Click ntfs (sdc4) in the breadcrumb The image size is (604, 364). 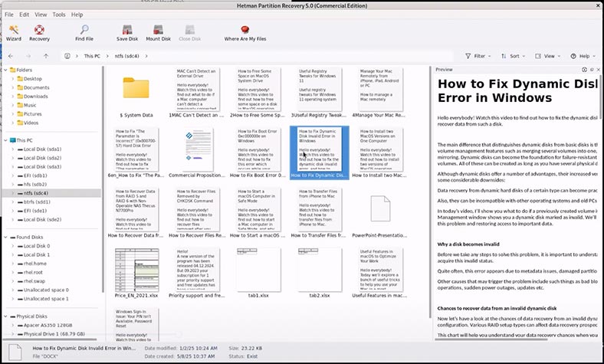click(126, 56)
